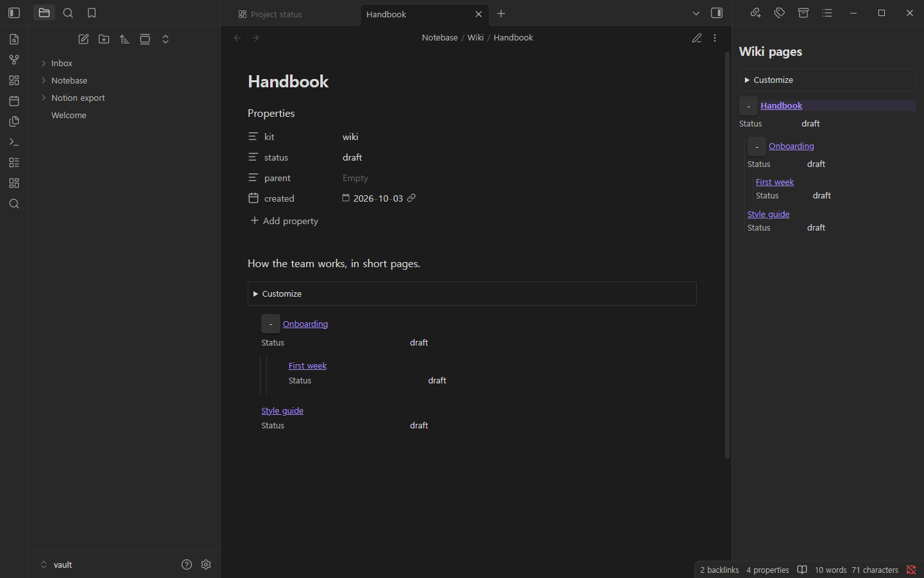Switch to editing mode pencil icon

coord(697,38)
